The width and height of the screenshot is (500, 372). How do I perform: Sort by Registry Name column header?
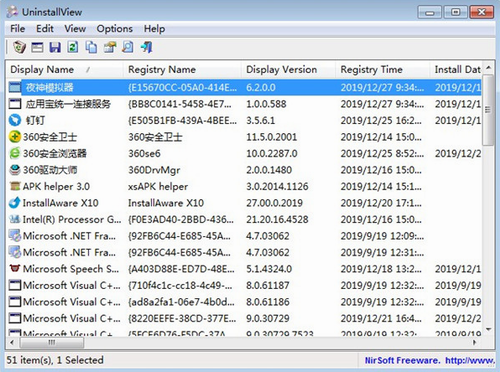(x=182, y=69)
